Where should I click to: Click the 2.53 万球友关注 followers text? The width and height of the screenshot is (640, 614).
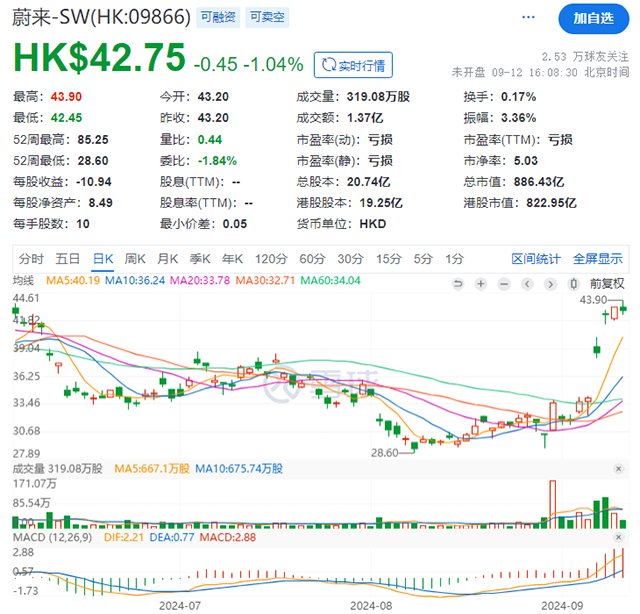[x=585, y=56]
